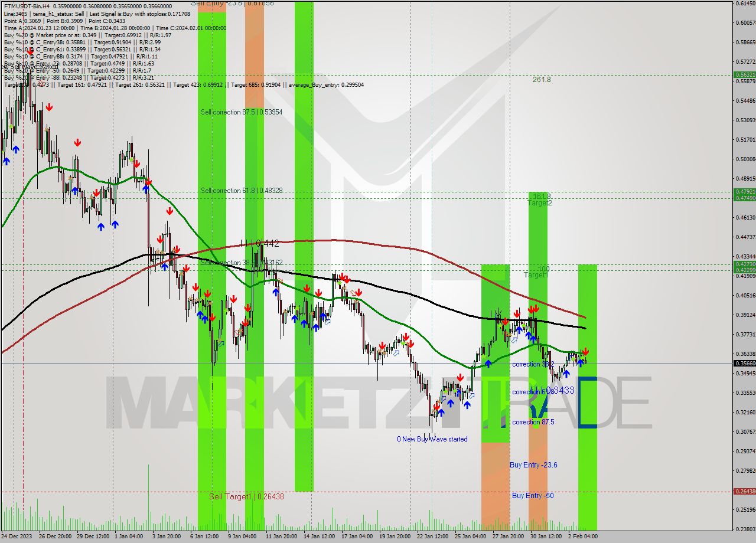Click the 'Target1' label
Screen dimensions: 756x543
pos(536,275)
